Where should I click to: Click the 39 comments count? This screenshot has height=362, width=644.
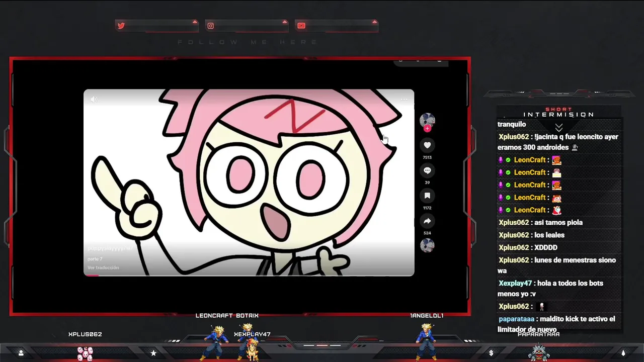pos(427,183)
